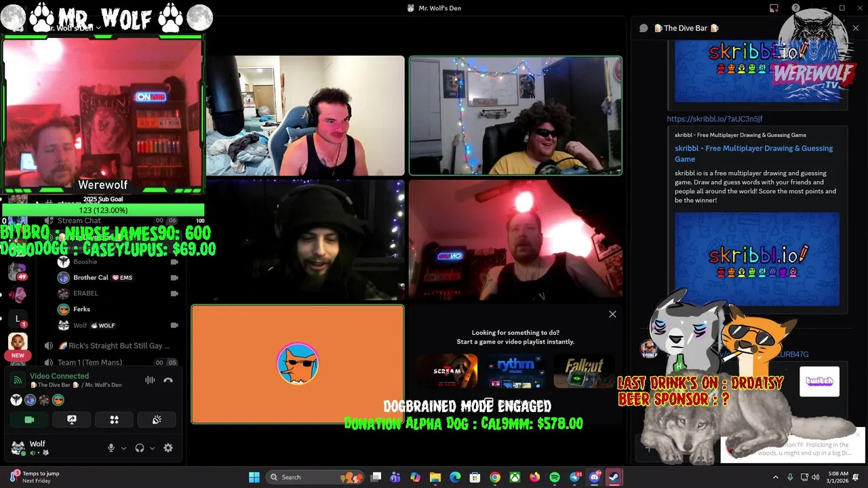Open volume control in system tray
Image resolution: width=868 pixels, height=488 pixels.
pyautogui.click(x=815, y=477)
